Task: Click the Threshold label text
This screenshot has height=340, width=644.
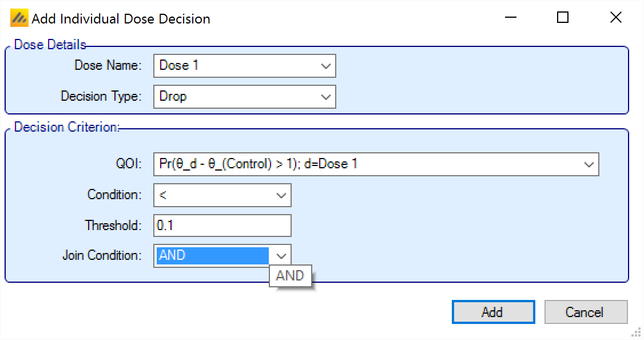Action: 113,226
